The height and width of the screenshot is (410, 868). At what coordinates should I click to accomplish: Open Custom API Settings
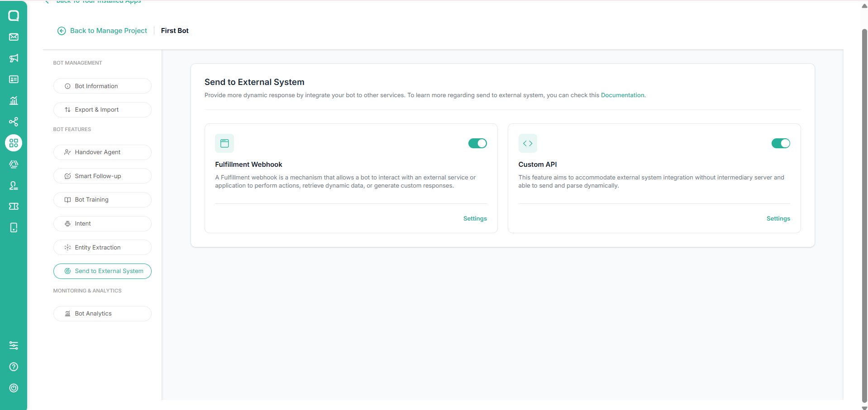pos(778,218)
